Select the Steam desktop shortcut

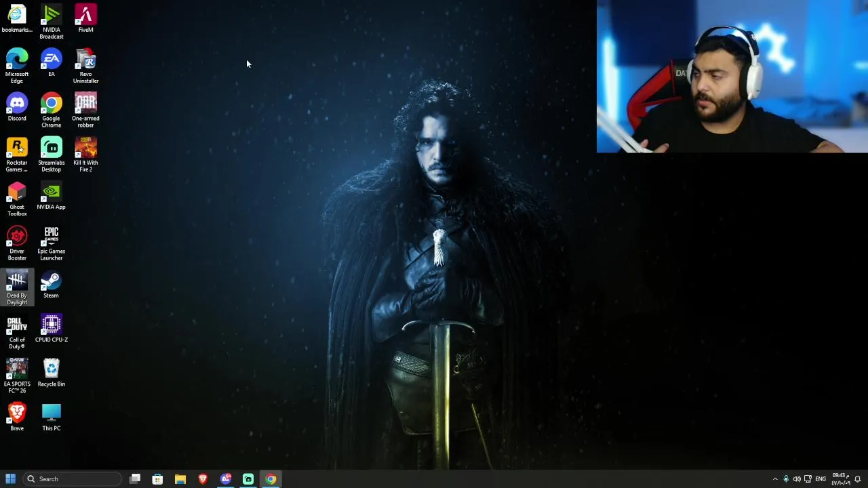tap(51, 285)
